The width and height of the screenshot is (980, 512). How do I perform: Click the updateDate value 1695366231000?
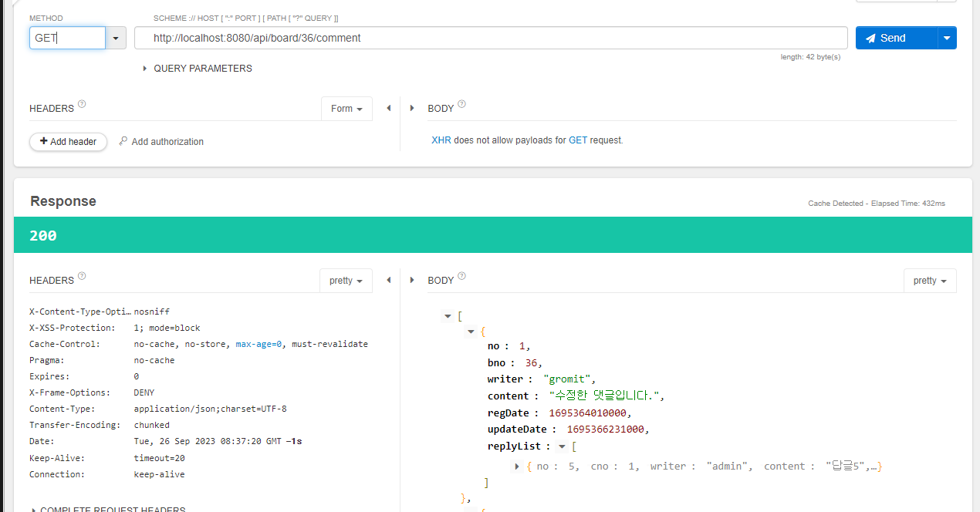click(x=607, y=429)
